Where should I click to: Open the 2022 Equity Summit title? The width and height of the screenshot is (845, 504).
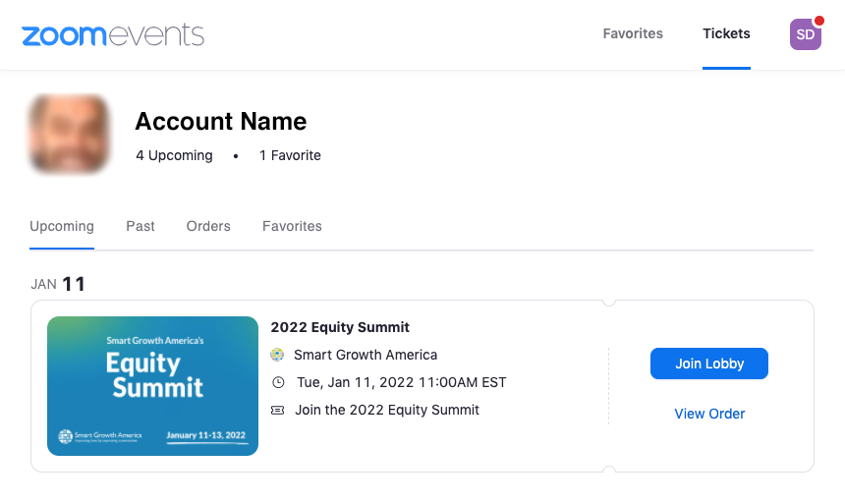click(340, 327)
